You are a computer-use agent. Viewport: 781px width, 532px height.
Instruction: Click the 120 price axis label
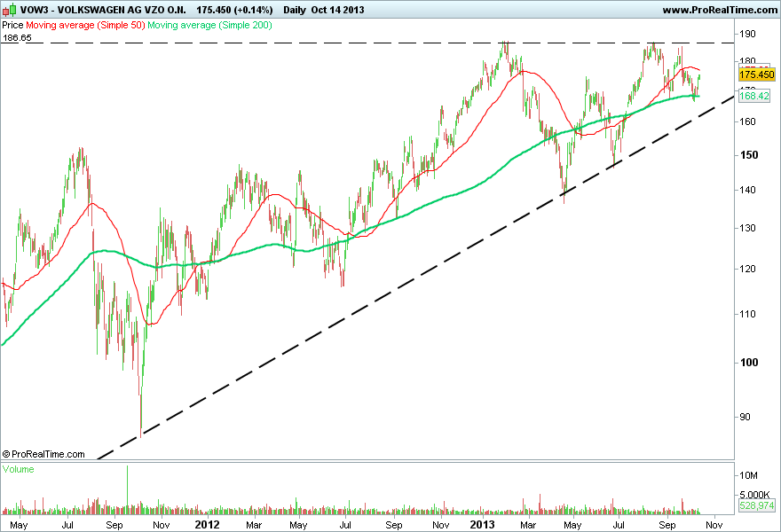pos(747,269)
